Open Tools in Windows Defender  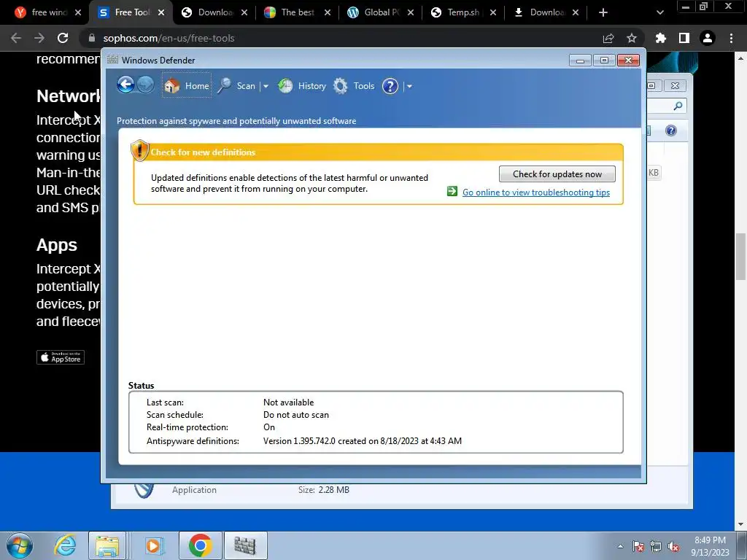point(354,86)
